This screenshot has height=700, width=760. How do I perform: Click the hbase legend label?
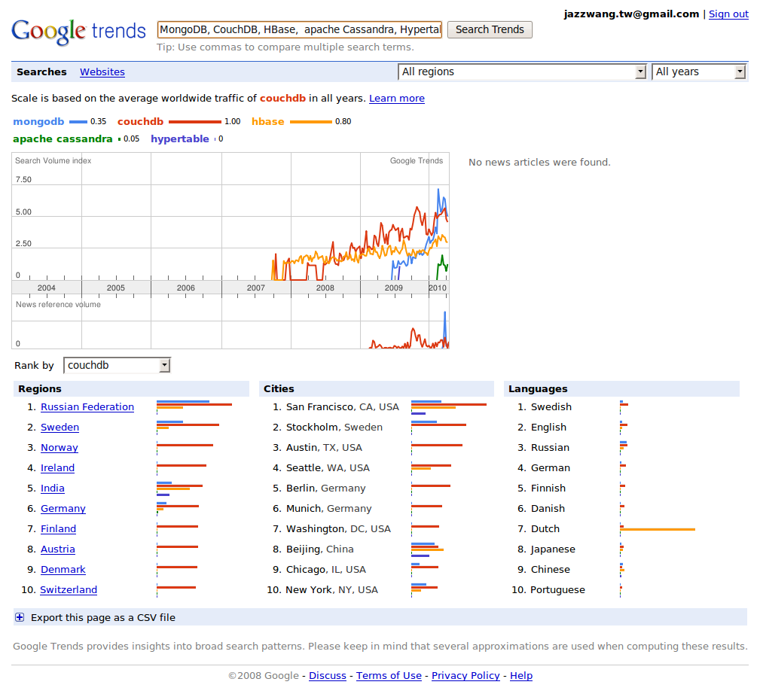pos(268,122)
